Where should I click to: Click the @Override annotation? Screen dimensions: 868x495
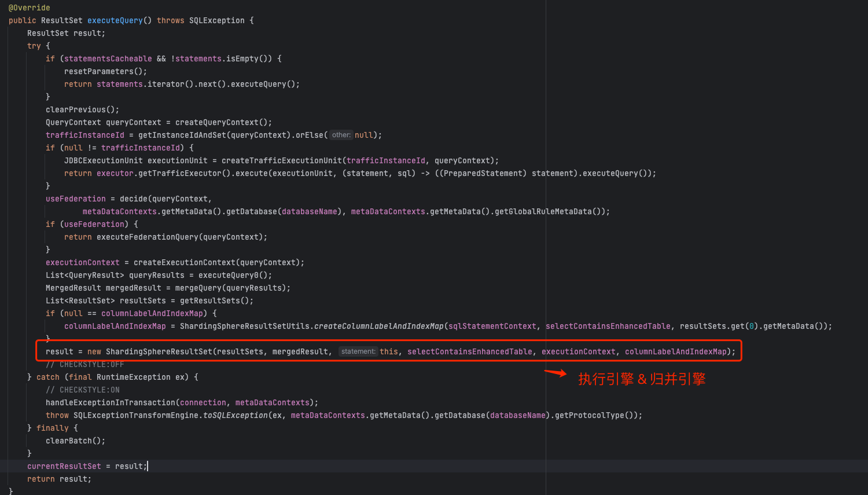[x=29, y=8]
